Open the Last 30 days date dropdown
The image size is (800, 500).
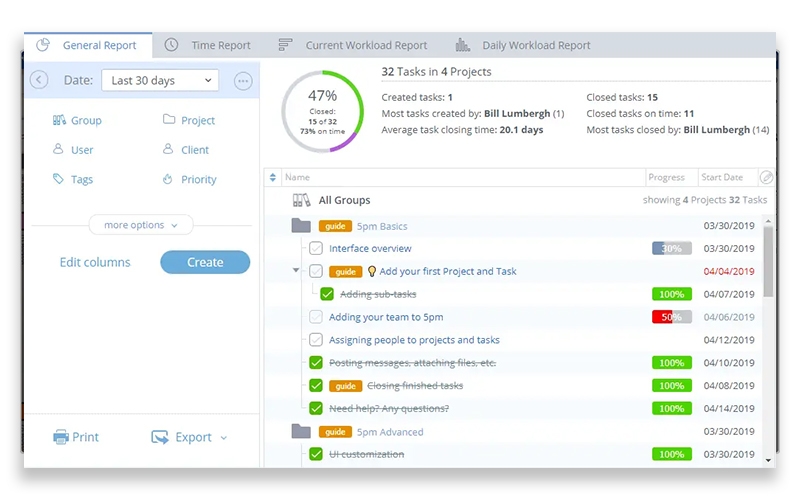tap(160, 80)
